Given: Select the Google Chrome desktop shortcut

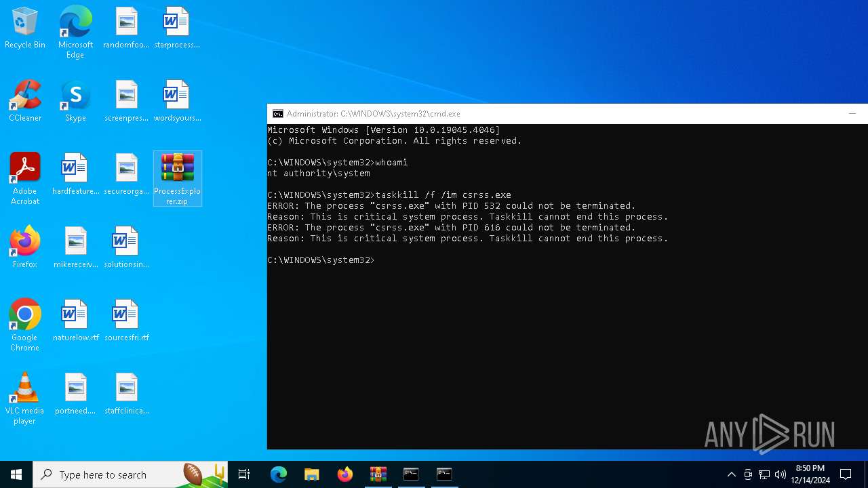Looking at the screenshot, I should tap(25, 325).
